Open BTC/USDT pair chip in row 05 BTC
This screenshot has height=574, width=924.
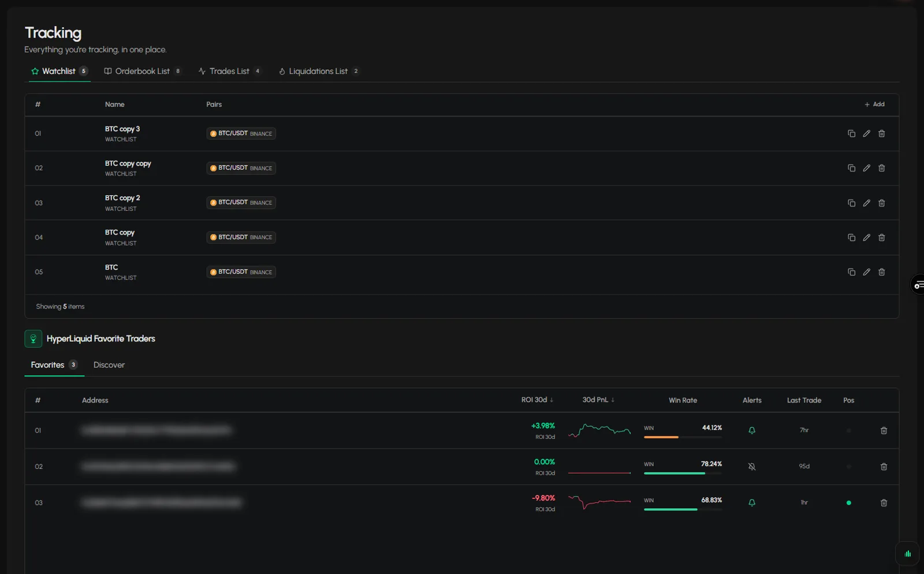coord(241,272)
